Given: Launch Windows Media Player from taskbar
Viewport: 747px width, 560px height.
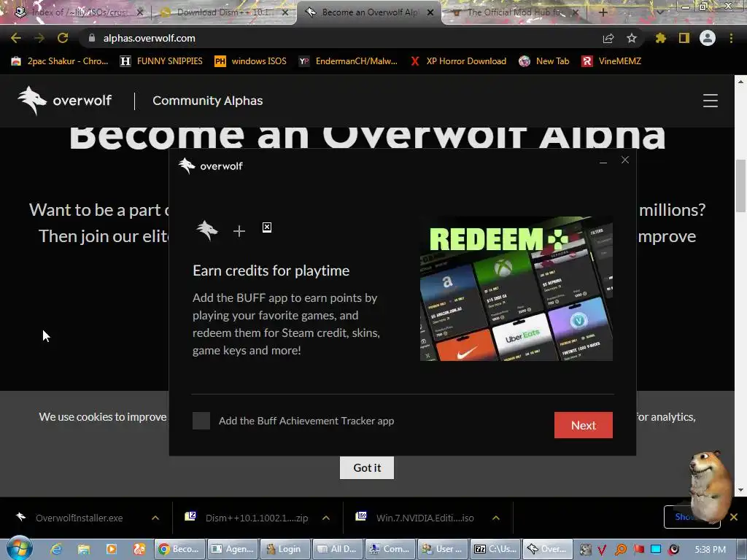Looking at the screenshot, I should pyautogui.click(x=112, y=549).
